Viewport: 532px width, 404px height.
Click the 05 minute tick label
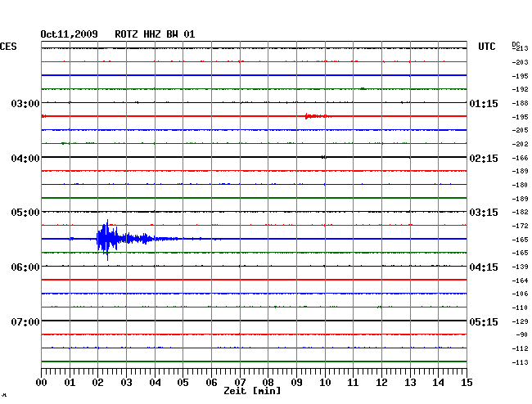point(183,383)
